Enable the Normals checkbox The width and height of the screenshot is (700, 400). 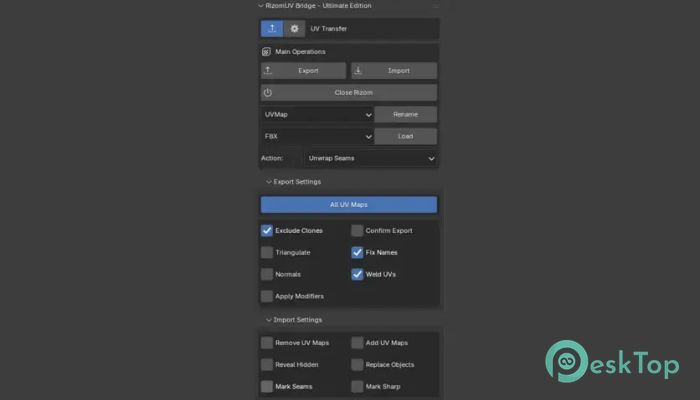point(267,274)
